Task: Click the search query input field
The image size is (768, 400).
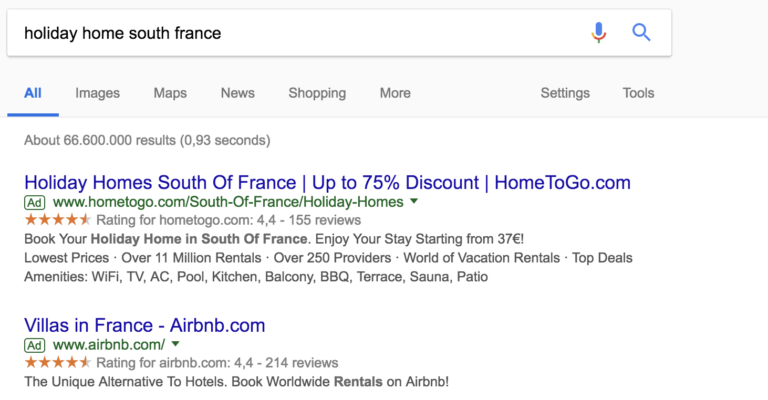Action: tap(290, 33)
